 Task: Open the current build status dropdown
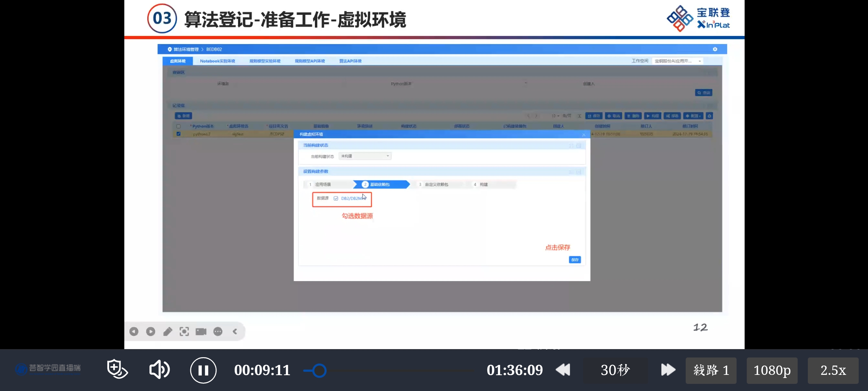(365, 156)
